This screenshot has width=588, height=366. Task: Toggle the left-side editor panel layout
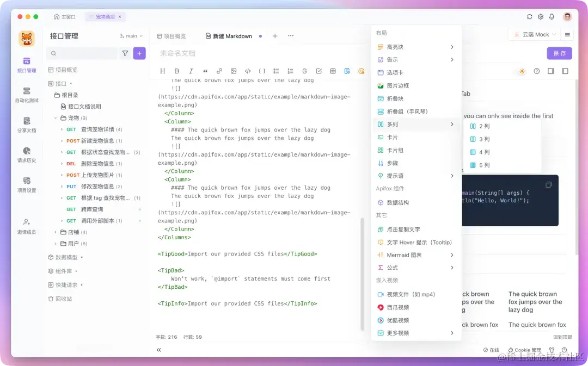point(565,71)
